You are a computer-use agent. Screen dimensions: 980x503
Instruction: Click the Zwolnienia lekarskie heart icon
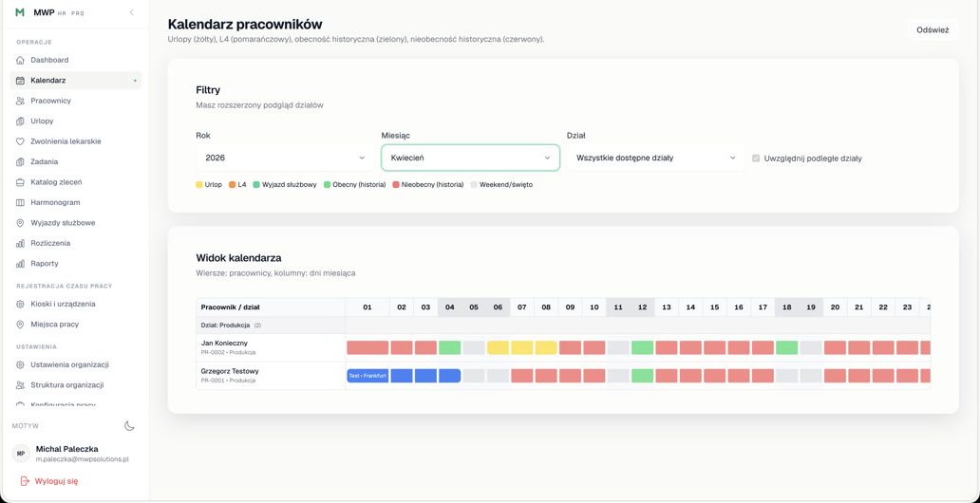[x=20, y=141]
